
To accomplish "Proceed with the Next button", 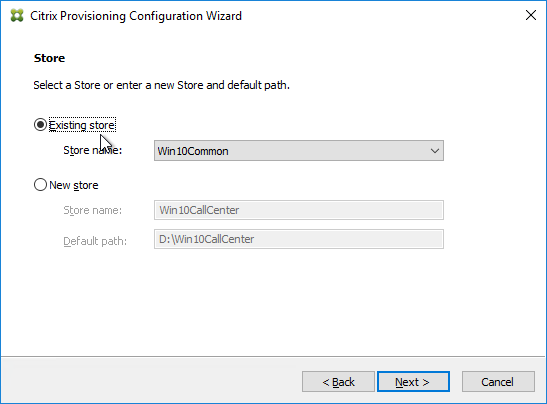I will point(413,382).
